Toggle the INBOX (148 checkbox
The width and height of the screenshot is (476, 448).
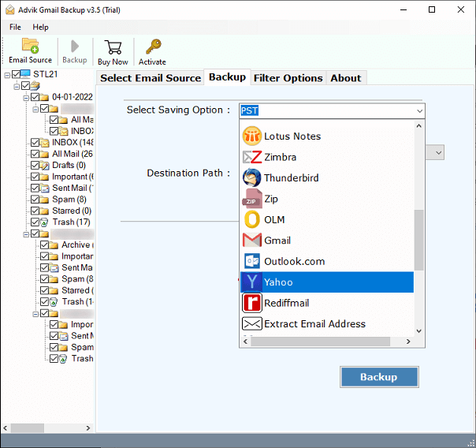click(x=35, y=143)
